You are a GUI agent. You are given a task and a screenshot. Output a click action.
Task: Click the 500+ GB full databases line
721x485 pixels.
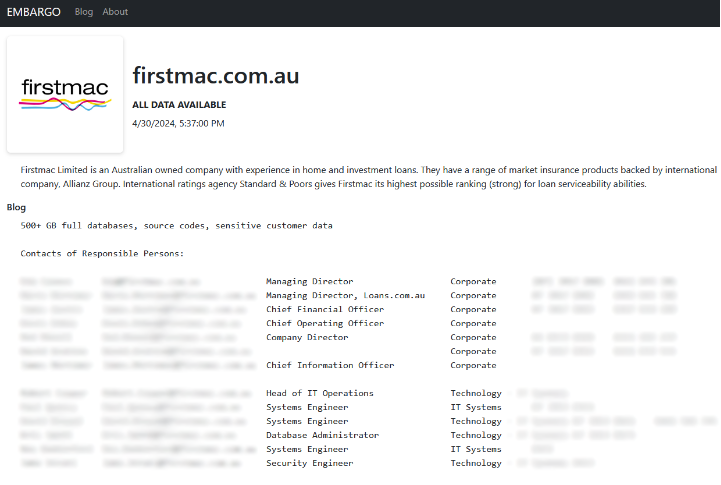point(176,226)
